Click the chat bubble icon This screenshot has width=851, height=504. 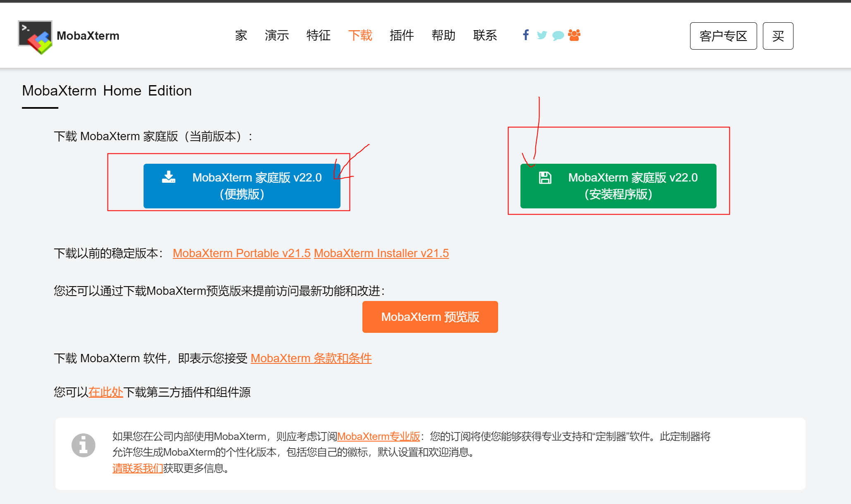558,36
